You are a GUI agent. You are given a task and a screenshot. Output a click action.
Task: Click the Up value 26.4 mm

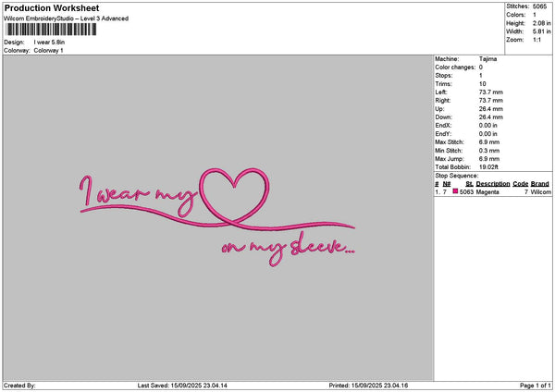tap(491, 109)
